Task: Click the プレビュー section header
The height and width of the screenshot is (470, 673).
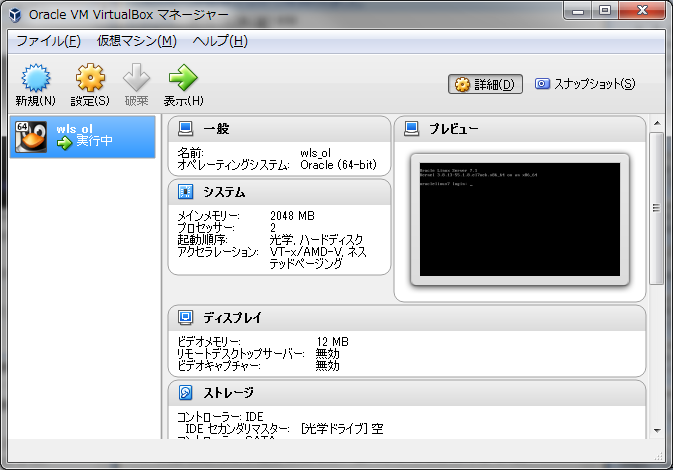Action: 520,129
